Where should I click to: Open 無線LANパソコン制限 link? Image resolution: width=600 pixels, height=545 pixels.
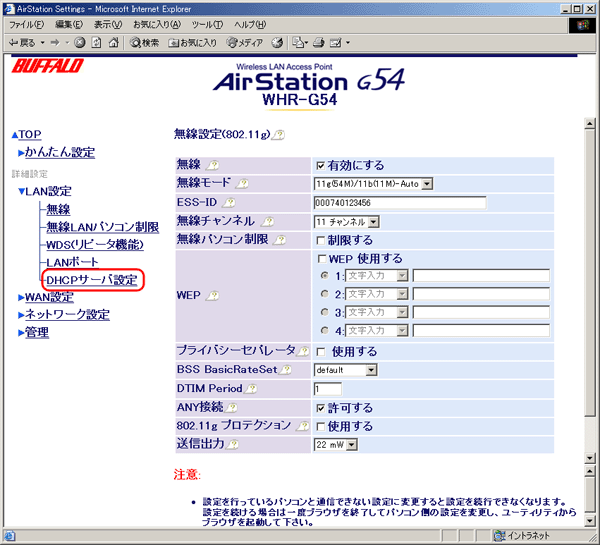103,227
